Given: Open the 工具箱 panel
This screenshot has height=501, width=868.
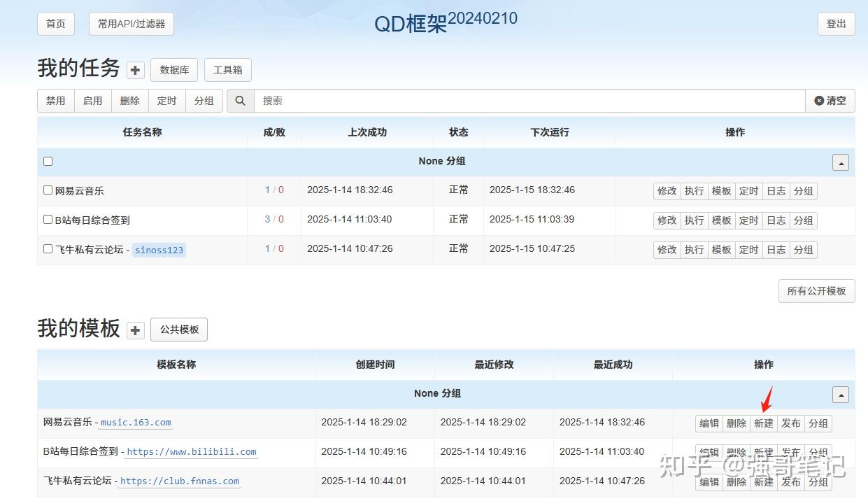Looking at the screenshot, I should coord(227,69).
